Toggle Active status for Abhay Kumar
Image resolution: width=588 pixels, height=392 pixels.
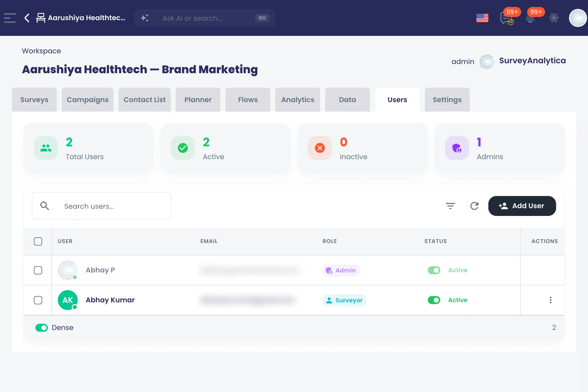click(434, 300)
